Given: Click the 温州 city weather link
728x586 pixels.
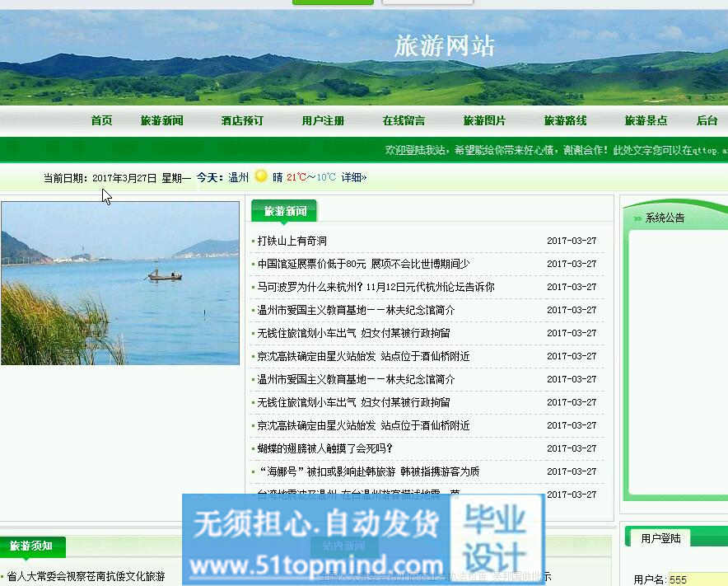Looking at the screenshot, I should [x=239, y=177].
